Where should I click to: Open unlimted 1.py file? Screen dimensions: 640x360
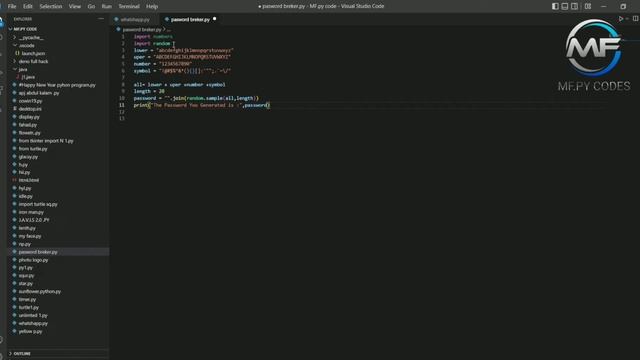click(x=33, y=316)
